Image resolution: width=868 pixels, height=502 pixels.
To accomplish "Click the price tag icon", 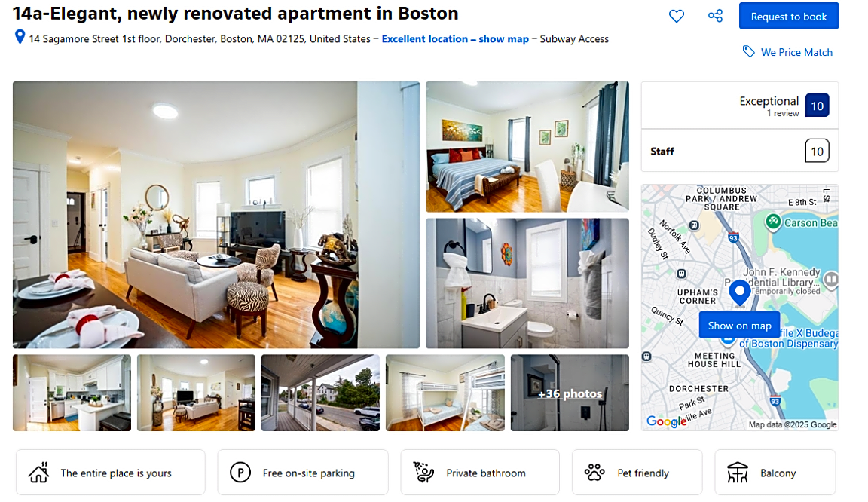I will 748,51.
